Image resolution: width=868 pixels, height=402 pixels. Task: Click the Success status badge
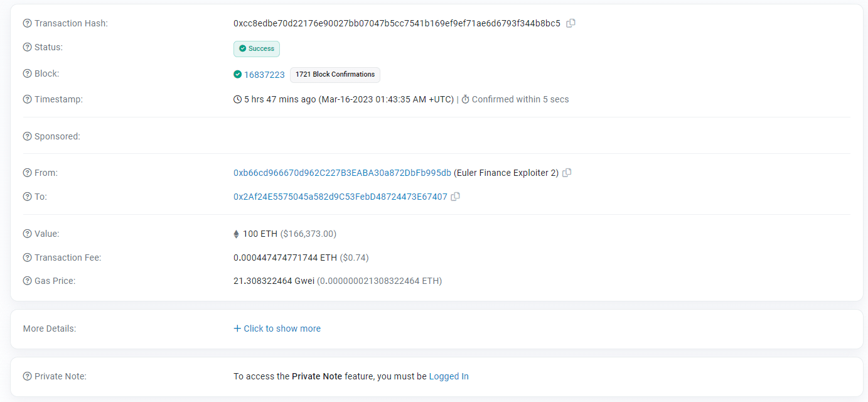[x=256, y=48]
